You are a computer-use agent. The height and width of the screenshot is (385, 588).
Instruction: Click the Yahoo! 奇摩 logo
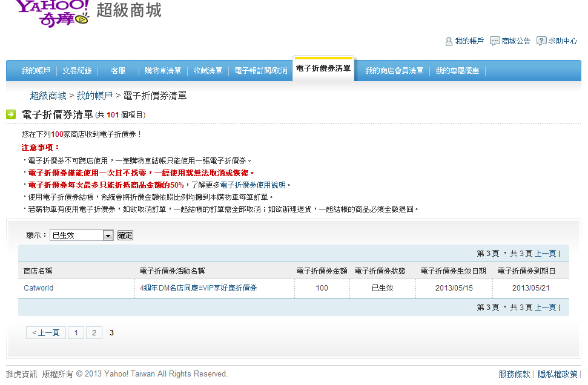[52, 12]
